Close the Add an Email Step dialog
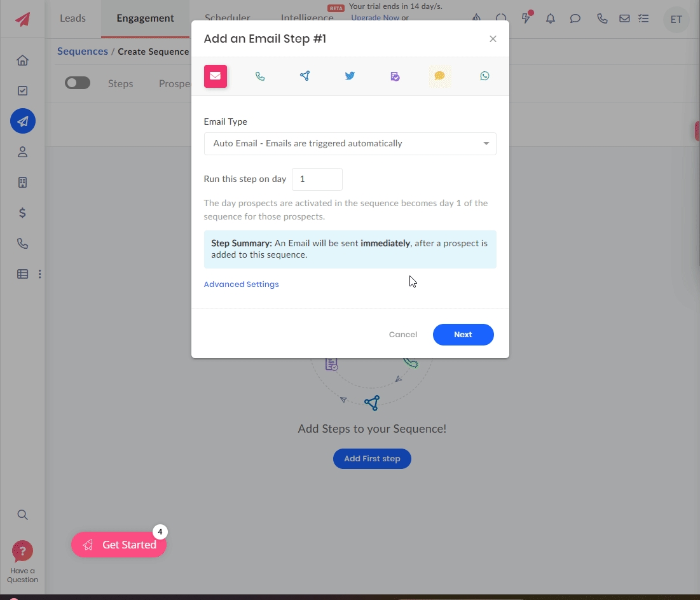This screenshot has height=600, width=700. [x=493, y=39]
